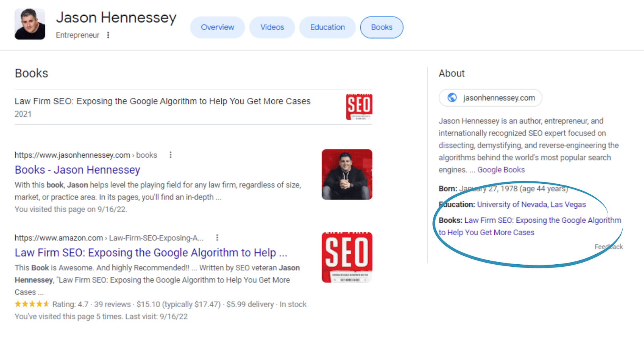Visit the jasonhennessey.com website button
Viewport: 644px width, 362px height.
490,98
